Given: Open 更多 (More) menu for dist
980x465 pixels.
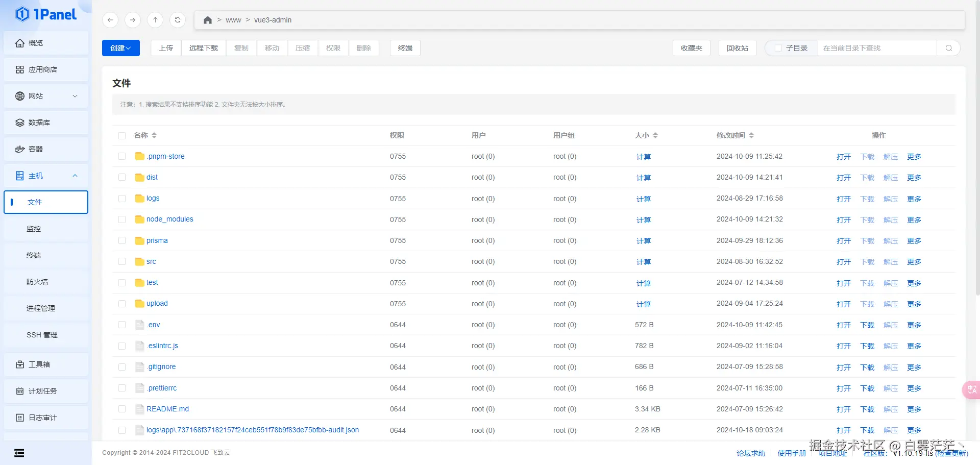Looking at the screenshot, I should coord(914,178).
